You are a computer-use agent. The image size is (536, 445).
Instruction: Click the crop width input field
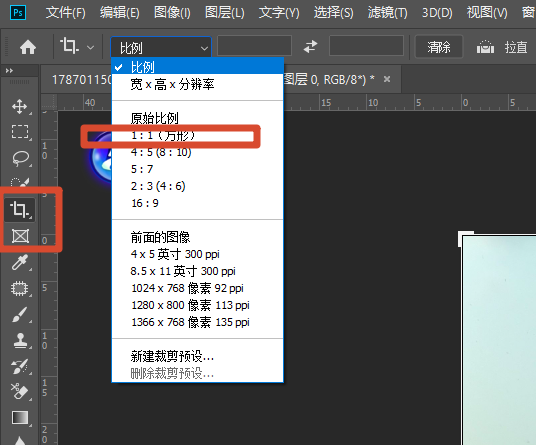[x=254, y=46]
